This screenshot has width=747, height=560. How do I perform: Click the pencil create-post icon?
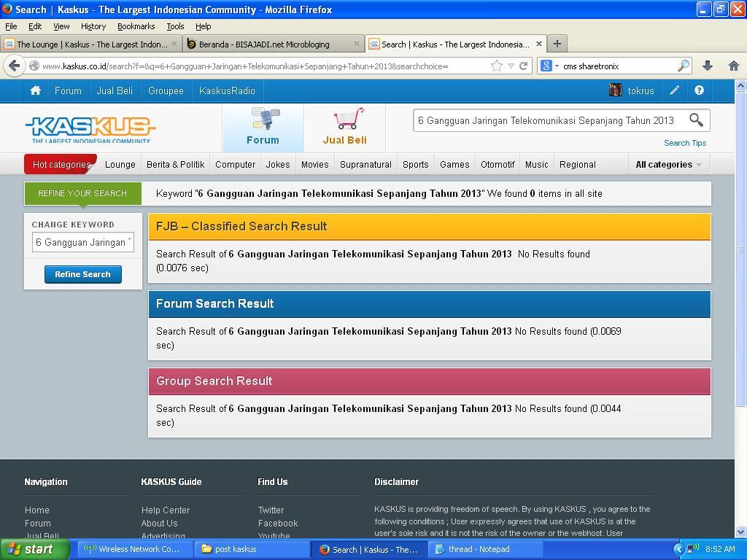(674, 90)
